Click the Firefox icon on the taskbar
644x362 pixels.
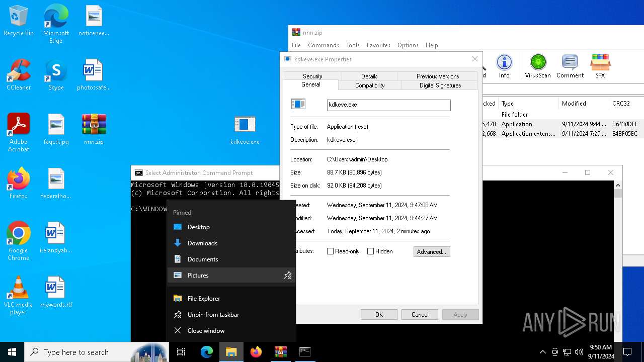(256, 352)
